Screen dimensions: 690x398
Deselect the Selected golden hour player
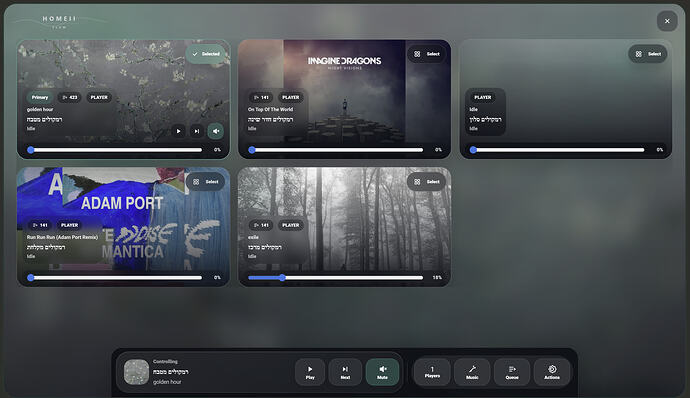tap(206, 54)
